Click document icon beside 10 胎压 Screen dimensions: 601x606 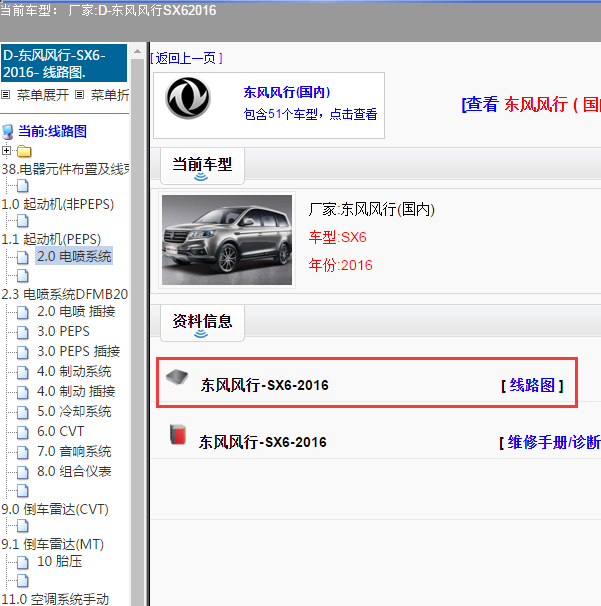tap(23, 562)
